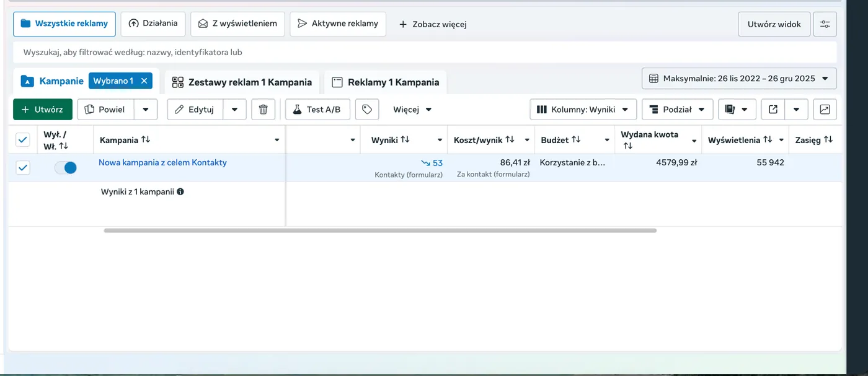Open the Kampania column header dropdown arrow

[277, 140]
